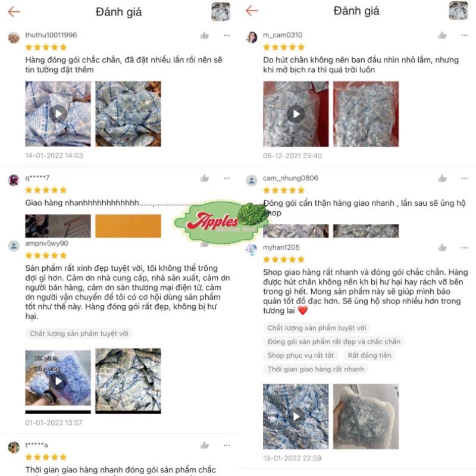Like m_cam0310's review

click(442, 36)
